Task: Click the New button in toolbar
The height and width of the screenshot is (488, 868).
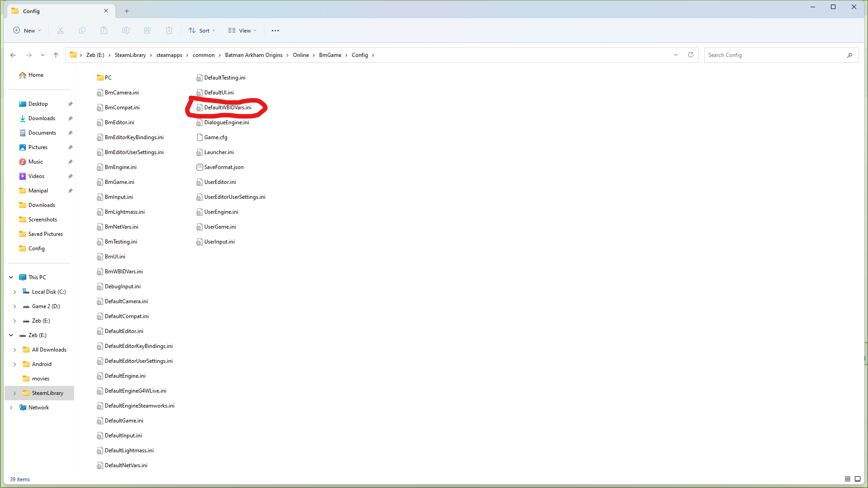Action: point(27,31)
